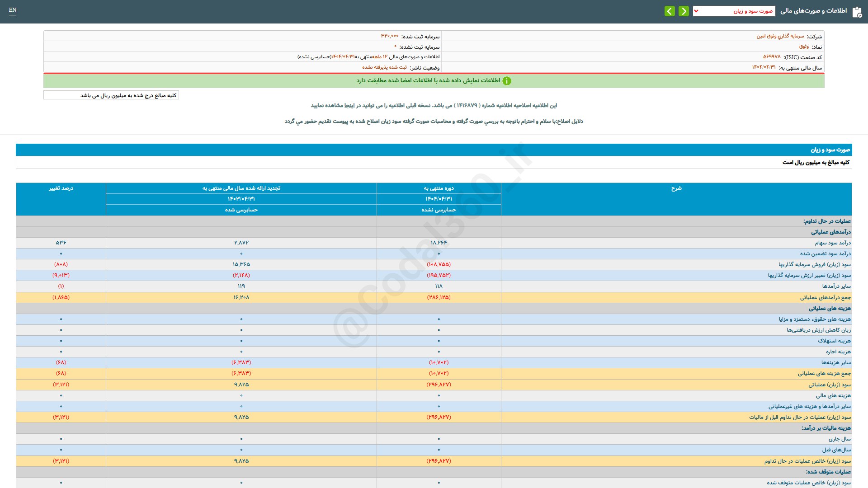Click the green info icon in banner
Screen dimensions: 868x488
click(x=507, y=81)
